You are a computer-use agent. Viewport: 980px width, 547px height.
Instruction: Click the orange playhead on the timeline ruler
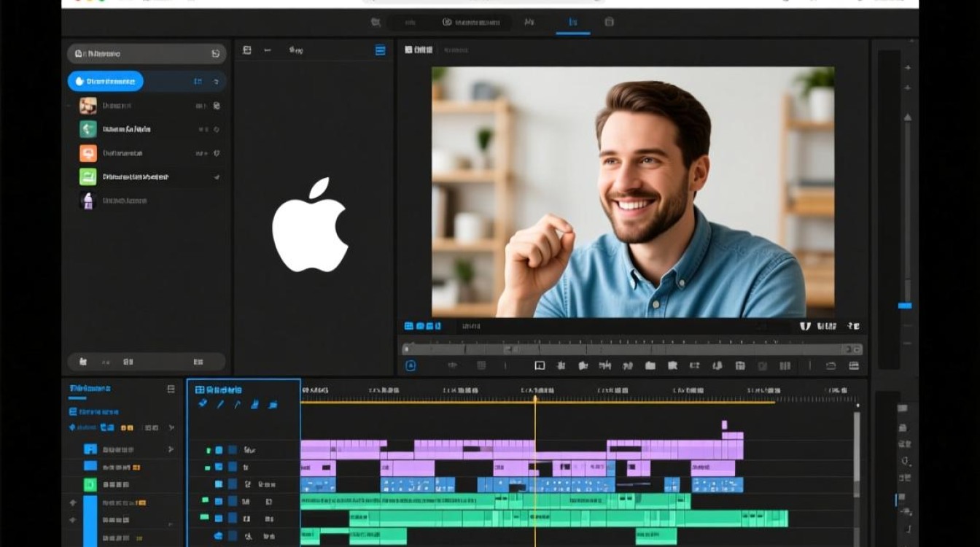tap(535, 398)
